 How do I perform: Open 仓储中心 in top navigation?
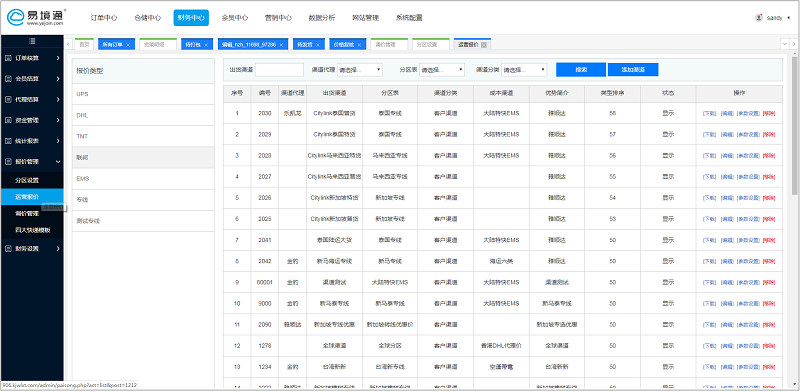(147, 18)
